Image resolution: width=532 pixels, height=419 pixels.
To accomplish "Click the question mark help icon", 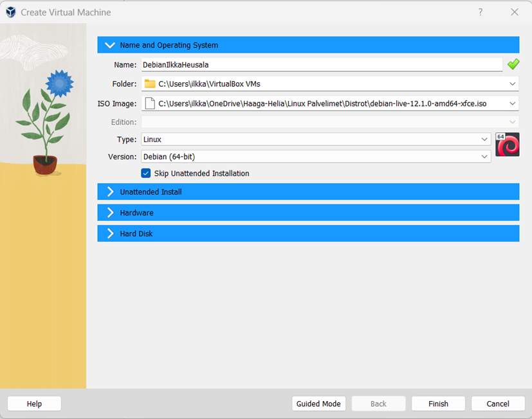I will [x=481, y=12].
